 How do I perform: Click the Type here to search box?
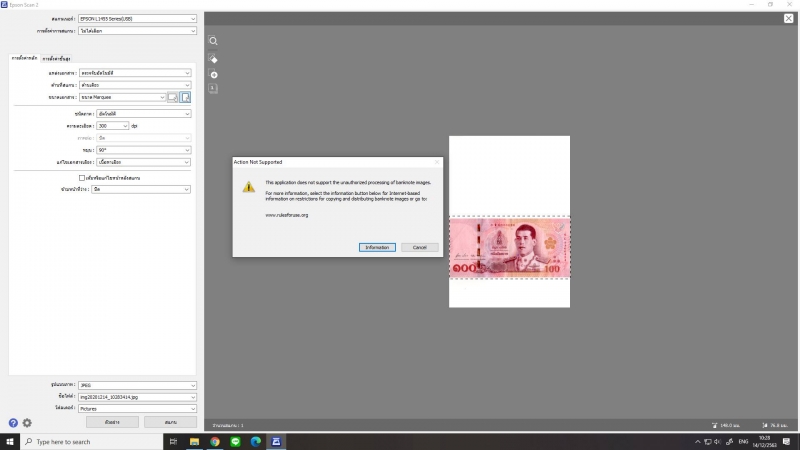tap(92, 441)
